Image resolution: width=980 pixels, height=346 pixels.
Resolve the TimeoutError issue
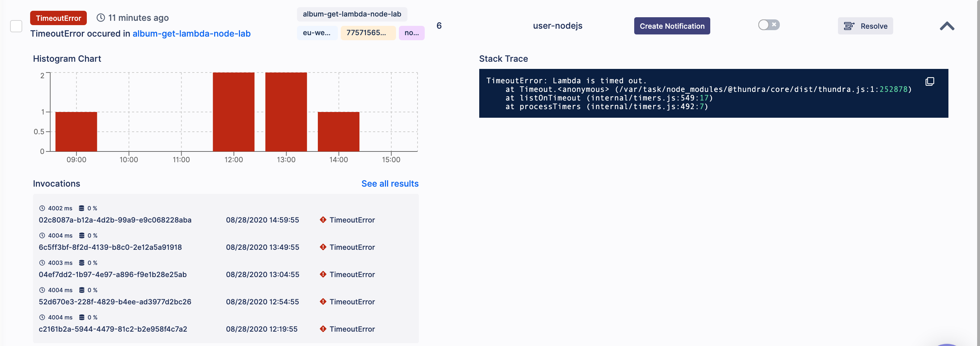865,26
